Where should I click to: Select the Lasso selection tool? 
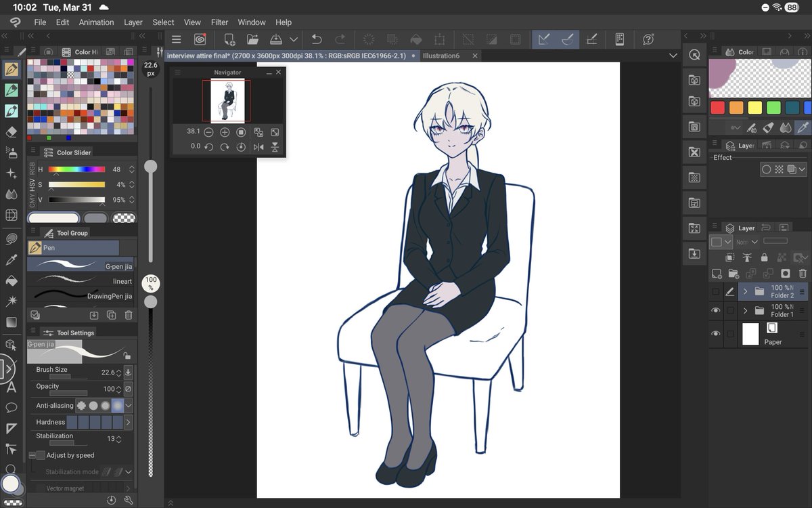[x=12, y=238]
